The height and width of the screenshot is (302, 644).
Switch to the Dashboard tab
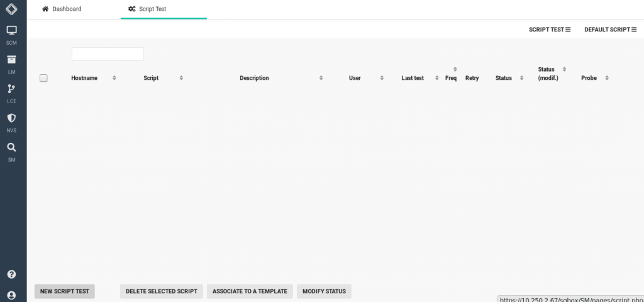[x=62, y=9]
